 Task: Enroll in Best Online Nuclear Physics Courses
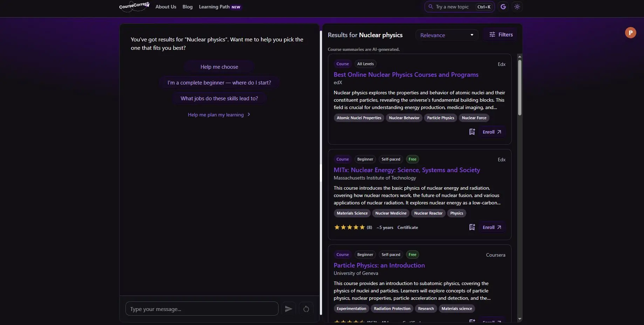(492, 132)
